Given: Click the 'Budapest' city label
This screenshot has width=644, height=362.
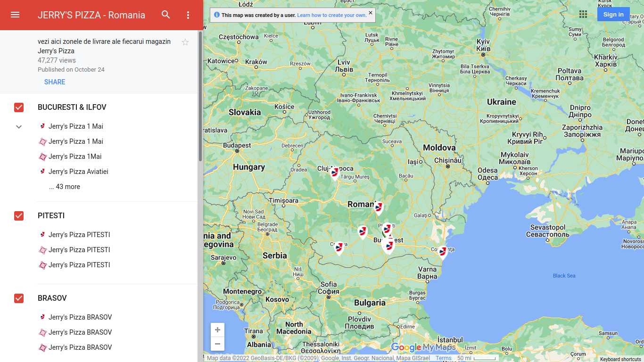Looking at the screenshot, I should tap(237, 146).
